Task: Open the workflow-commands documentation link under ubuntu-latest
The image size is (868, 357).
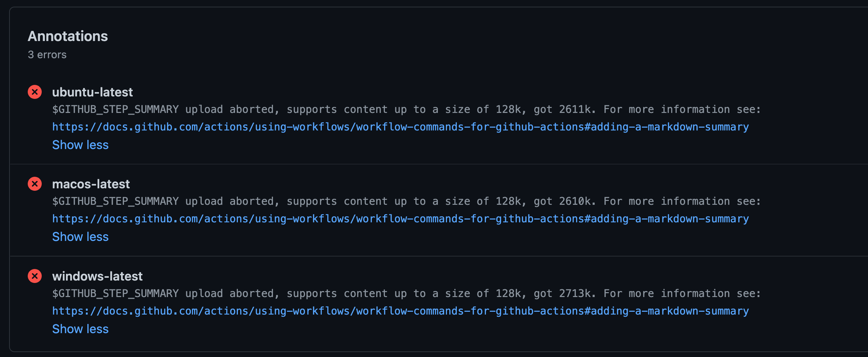Action: click(400, 127)
